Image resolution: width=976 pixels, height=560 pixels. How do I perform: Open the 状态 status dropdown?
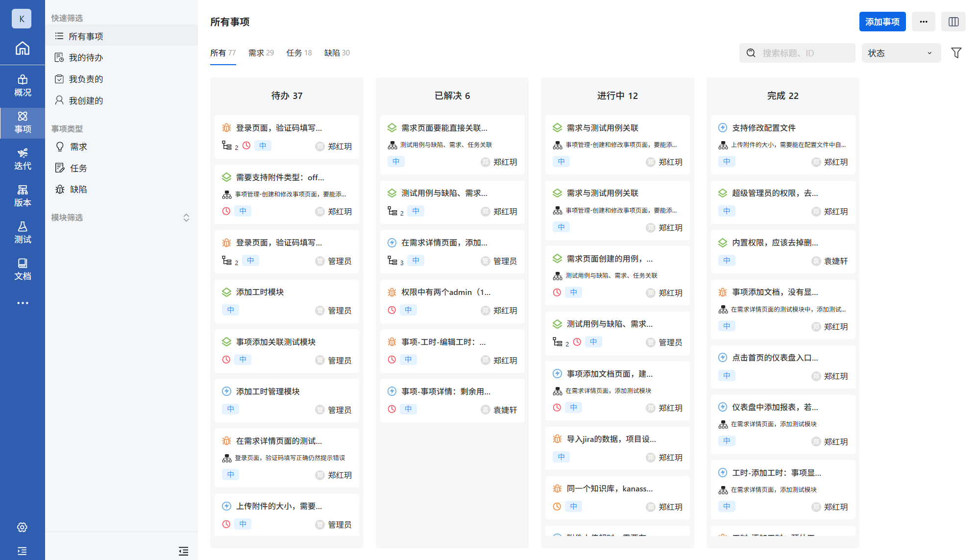coord(901,53)
